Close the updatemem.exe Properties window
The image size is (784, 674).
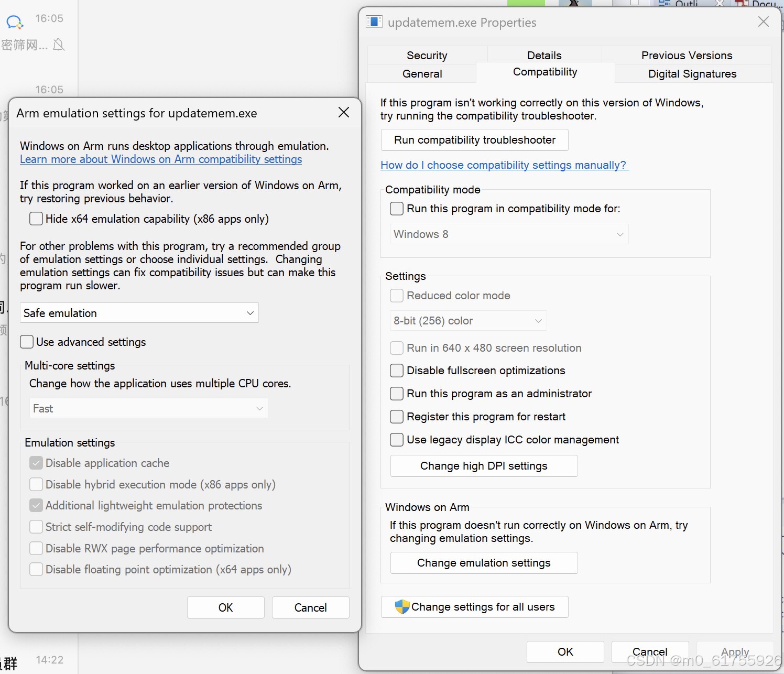(x=764, y=21)
